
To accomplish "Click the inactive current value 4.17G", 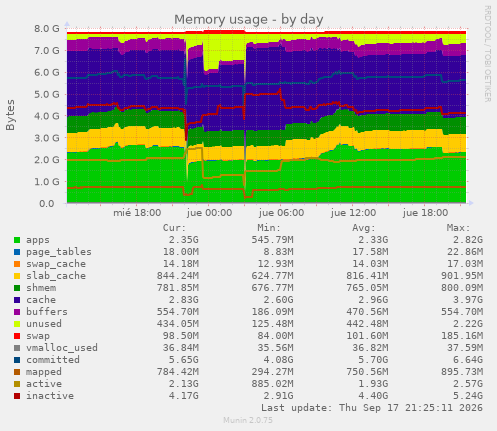I will click(x=183, y=396).
